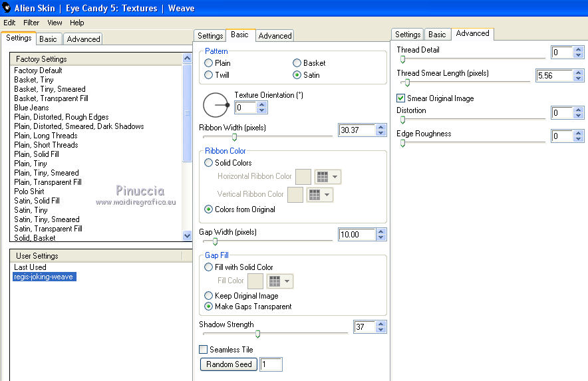Screen dimensions: 588x381
Task: Click the Fill Color swatch
Action: point(255,281)
